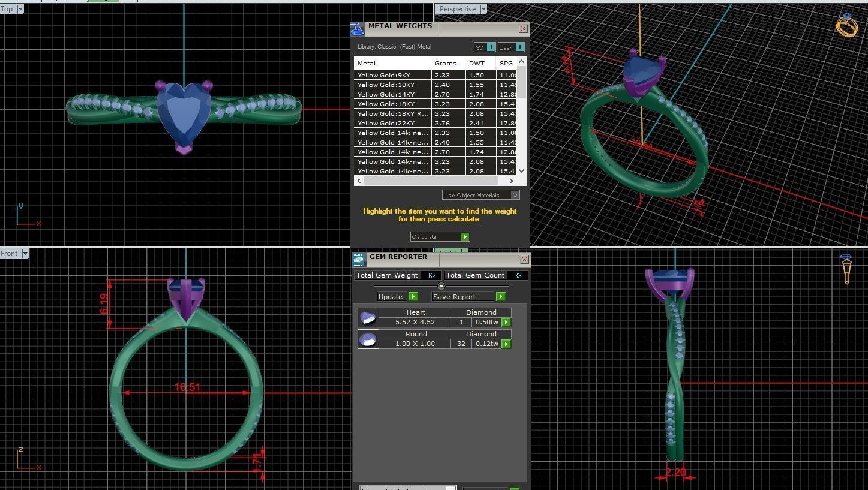Click the Total Gem Weight value .62

click(x=431, y=276)
